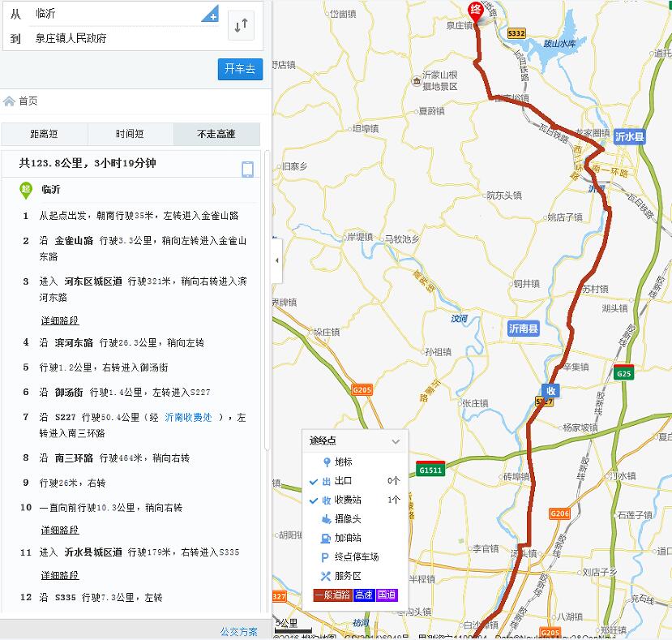Uncheck the 收费站 toll station option
The width and height of the screenshot is (672, 640).
(x=314, y=500)
